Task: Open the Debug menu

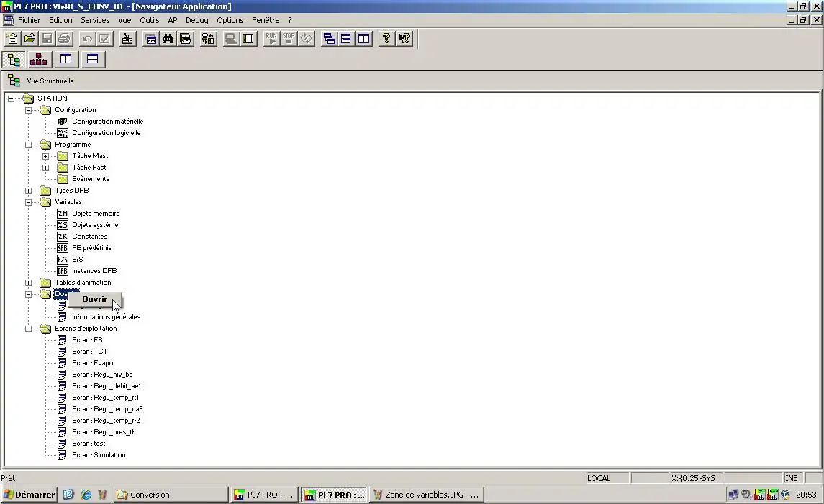Action: pyautogui.click(x=197, y=20)
